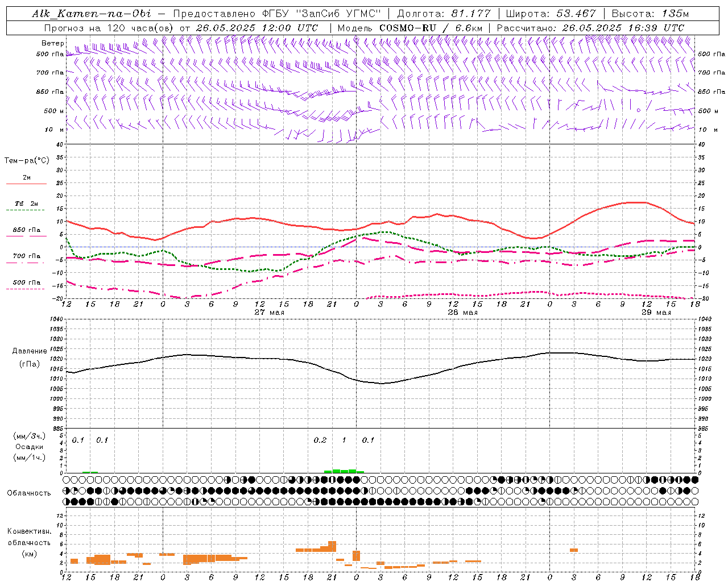Select the text Предоставлено ФГБУ "ЗапСиб УГМС"
Screen dimensions: 728x582
(x=276, y=14)
